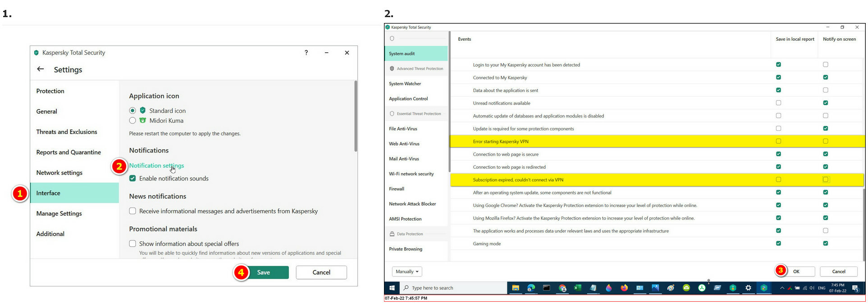This screenshot has height=304, width=868.
Task: Check Receive informational messages and advertisements from Kaspersky
Action: pos(132,211)
